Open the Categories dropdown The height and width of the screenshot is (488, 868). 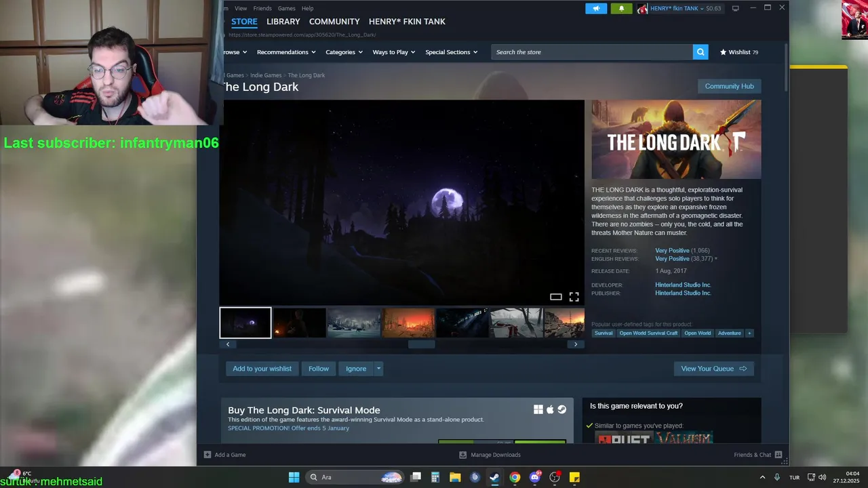(x=344, y=52)
